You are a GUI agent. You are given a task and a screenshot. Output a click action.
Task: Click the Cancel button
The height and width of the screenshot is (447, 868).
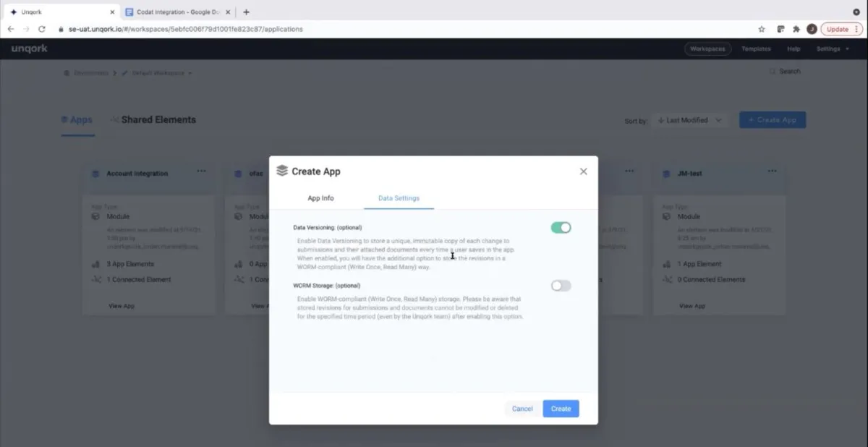[522, 409]
